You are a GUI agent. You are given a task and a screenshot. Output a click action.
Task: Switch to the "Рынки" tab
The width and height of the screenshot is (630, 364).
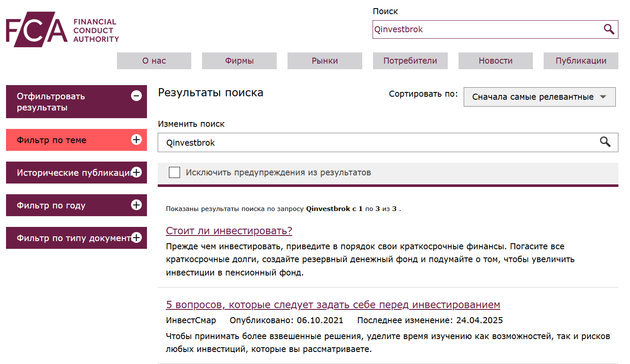pyautogui.click(x=324, y=61)
